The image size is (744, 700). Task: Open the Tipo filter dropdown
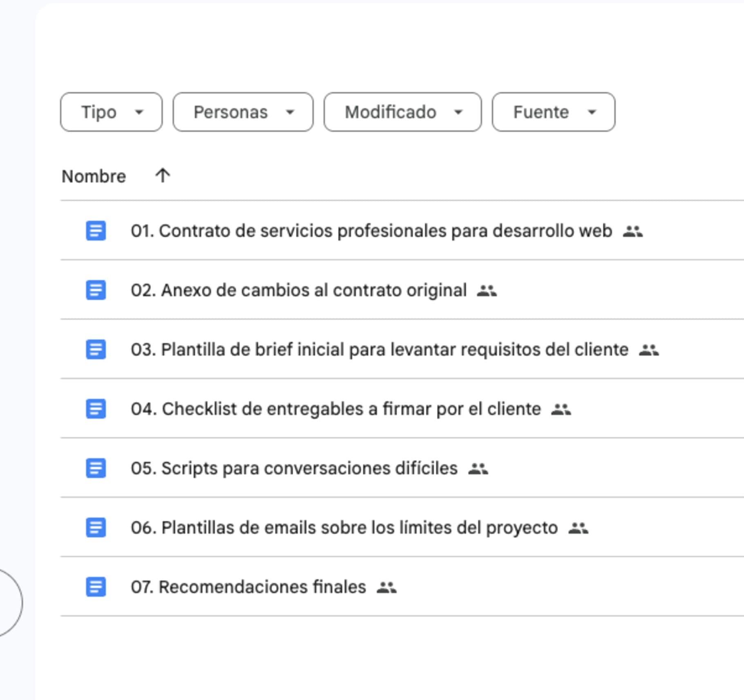(111, 111)
